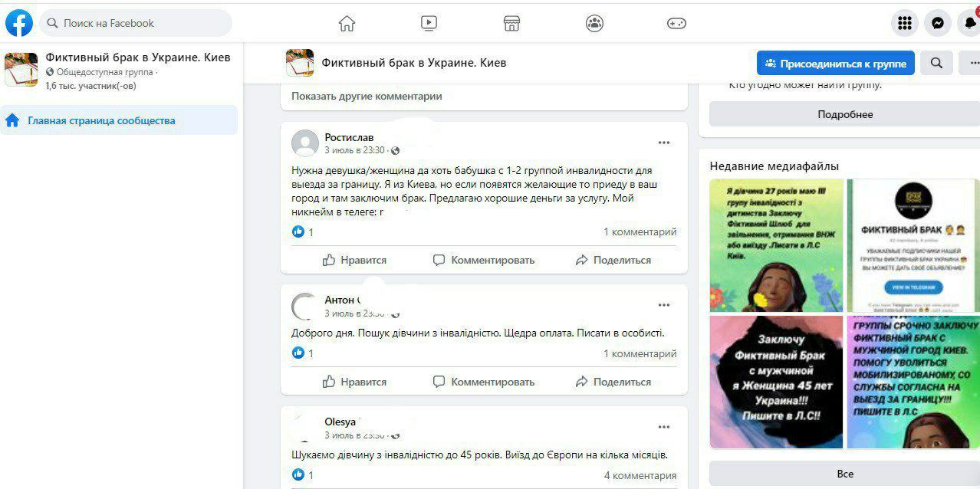Open the Watch video icon

pyautogui.click(x=429, y=23)
